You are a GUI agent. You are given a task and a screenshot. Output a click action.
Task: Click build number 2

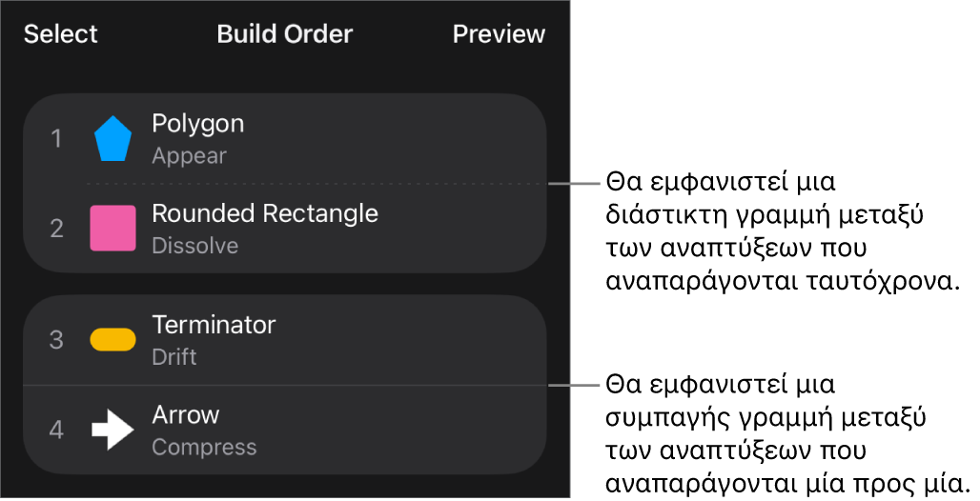[x=56, y=229]
